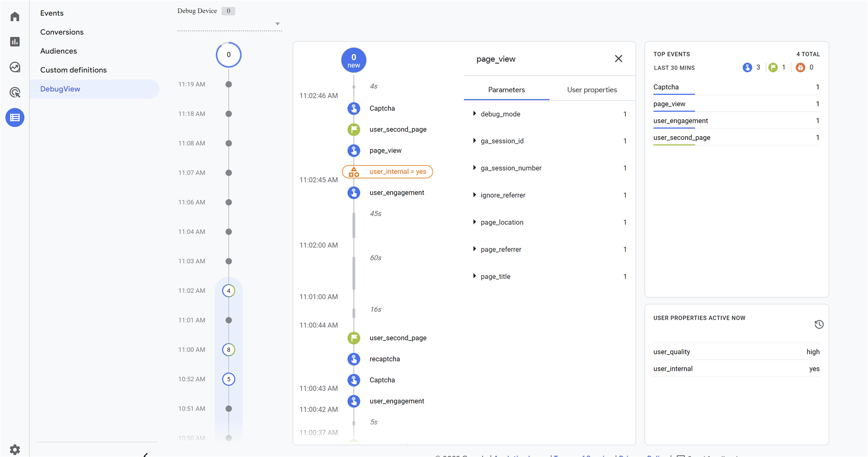Open the Advertising icon in sidebar
Viewport: 868px width, 457px height.
15,92
